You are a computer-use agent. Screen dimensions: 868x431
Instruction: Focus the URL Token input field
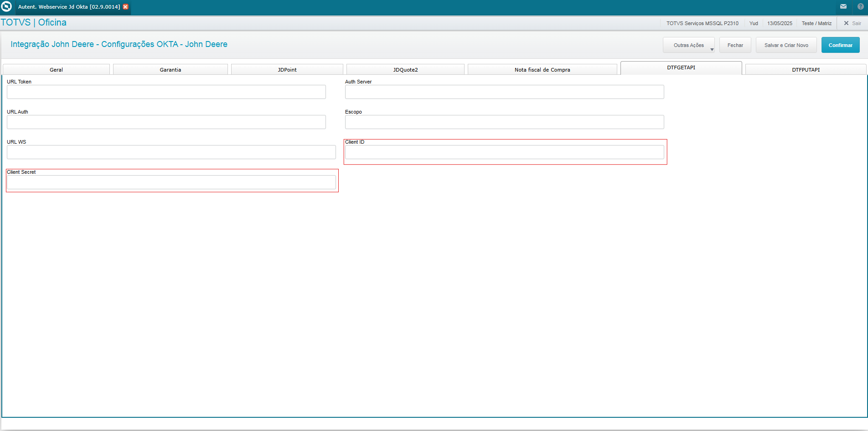pos(166,92)
